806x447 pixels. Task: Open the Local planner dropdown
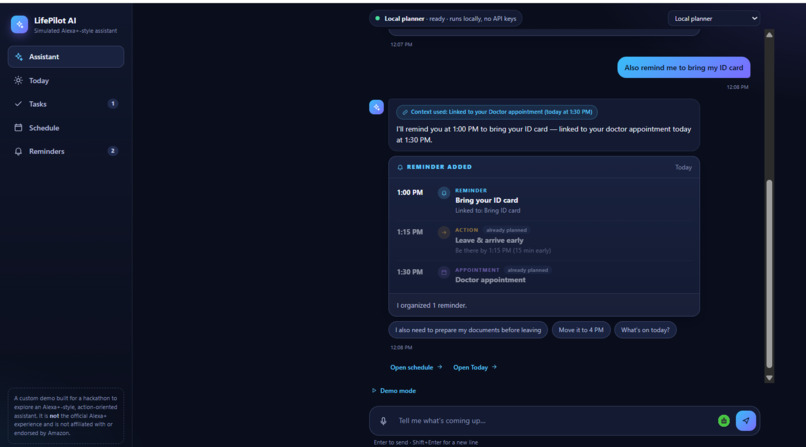pos(714,18)
